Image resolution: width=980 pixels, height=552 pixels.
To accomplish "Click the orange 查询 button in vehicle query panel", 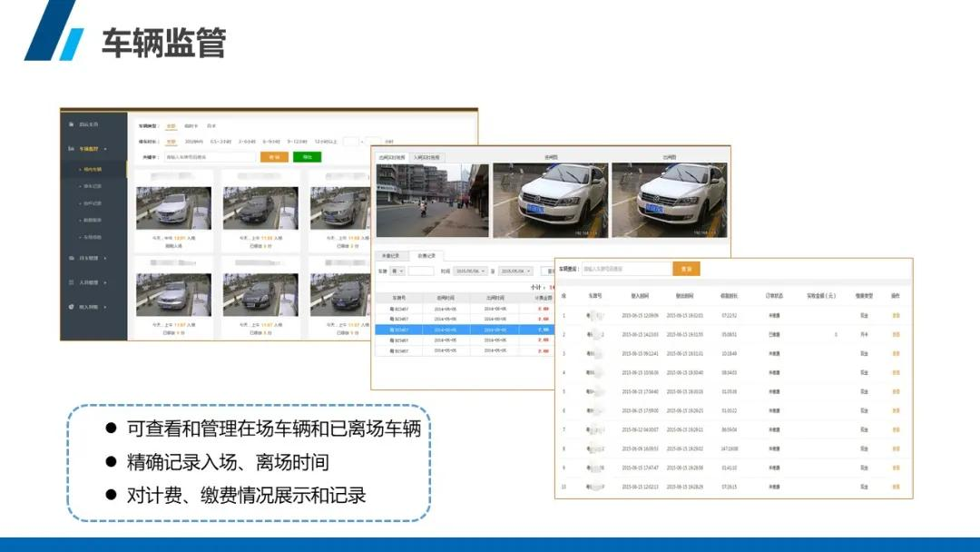I will [686, 269].
